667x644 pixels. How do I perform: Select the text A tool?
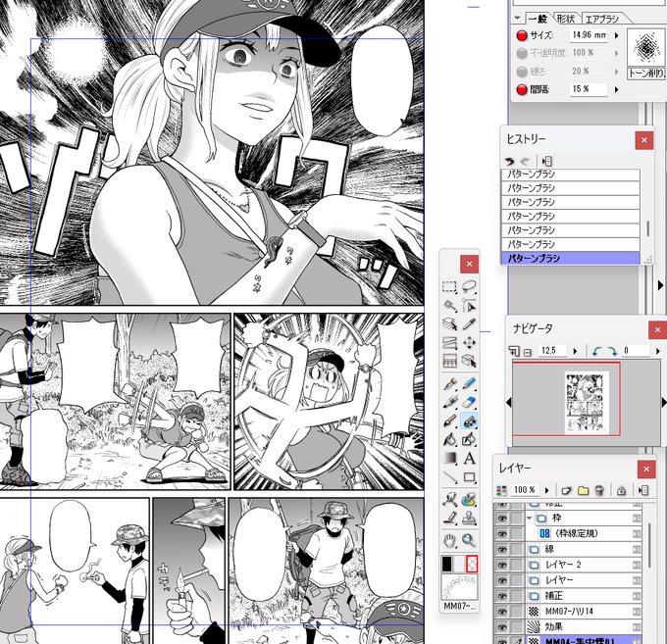[469, 458]
